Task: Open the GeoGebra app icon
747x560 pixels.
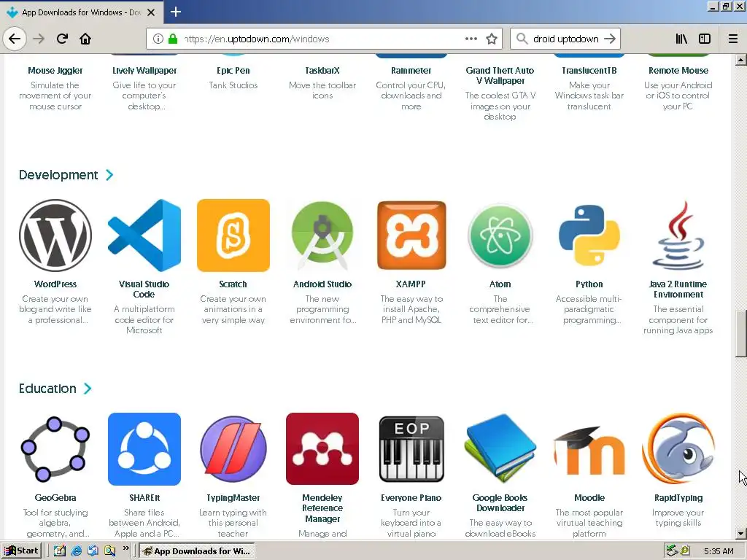Action: pos(55,449)
